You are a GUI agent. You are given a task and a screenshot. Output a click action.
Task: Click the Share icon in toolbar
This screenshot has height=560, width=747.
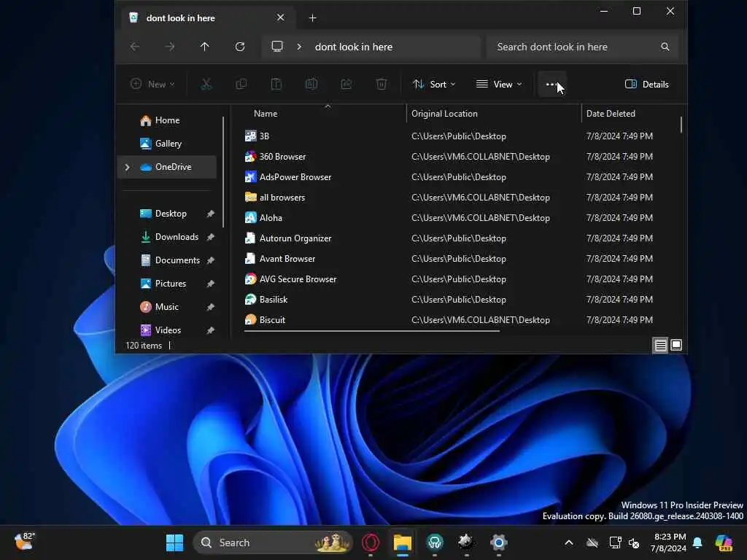(x=347, y=85)
